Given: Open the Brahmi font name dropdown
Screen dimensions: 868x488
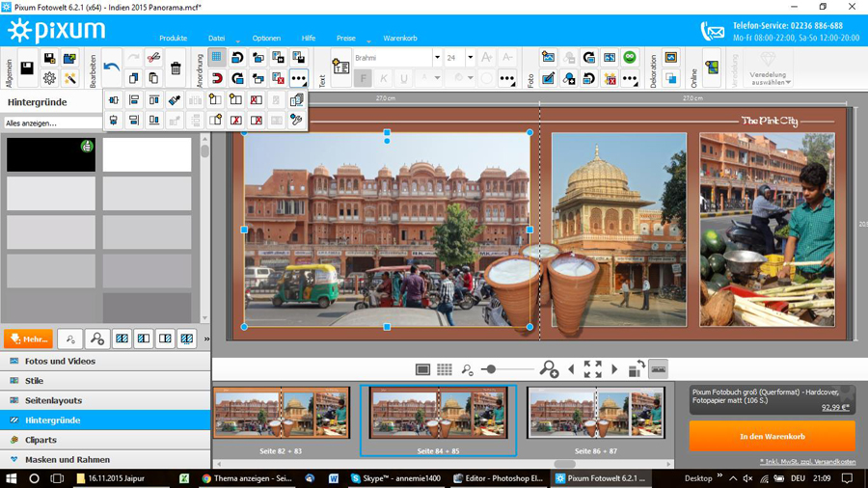Looking at the screenshot, I should tap(437, 58).
